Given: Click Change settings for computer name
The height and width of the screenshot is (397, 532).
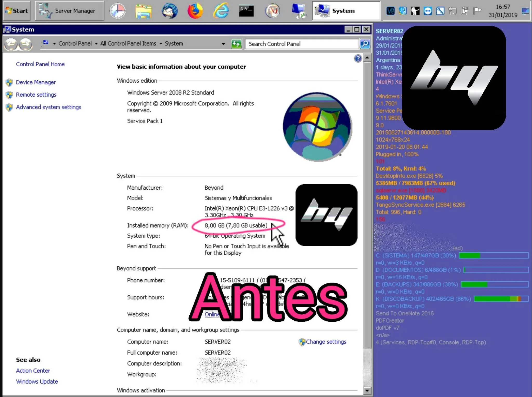Looking at the screenshot, I should click(x=326, y=342).
